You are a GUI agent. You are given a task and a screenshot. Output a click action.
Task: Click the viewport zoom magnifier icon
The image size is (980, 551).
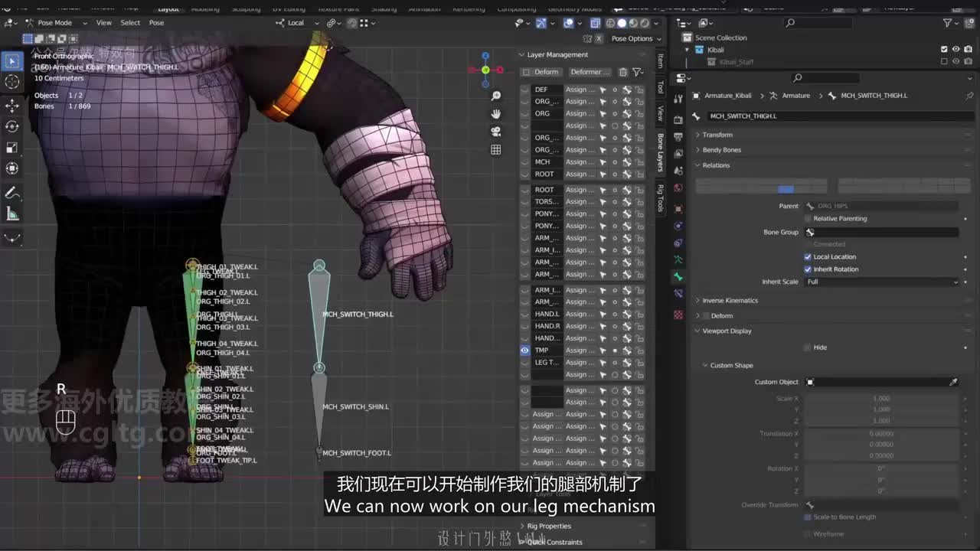(x=496, y=96)
